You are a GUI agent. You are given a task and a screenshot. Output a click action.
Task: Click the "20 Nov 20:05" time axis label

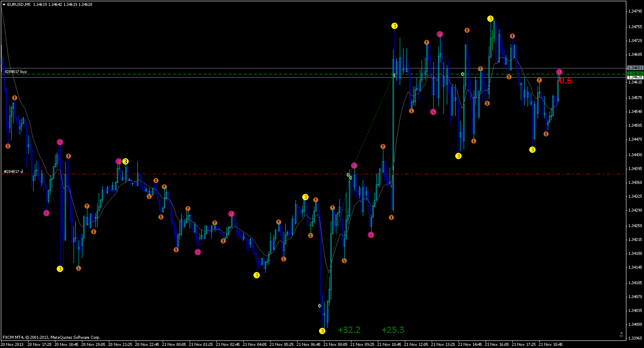pos(93,345)
